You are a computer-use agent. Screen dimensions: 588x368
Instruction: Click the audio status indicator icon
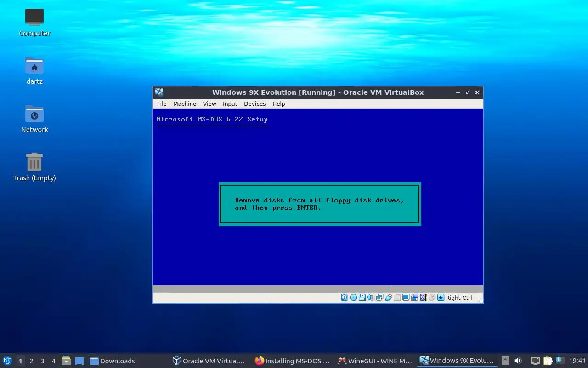pyautogui.click(x=371, y=298)
